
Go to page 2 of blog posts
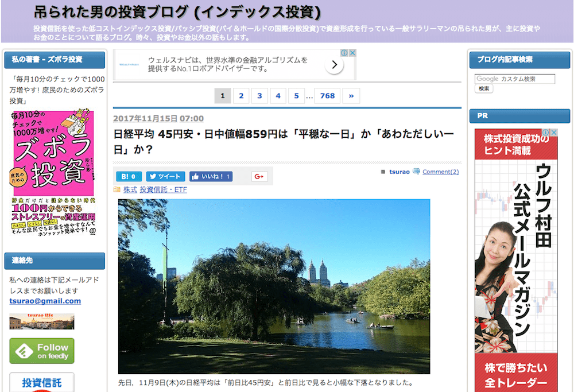(241, 96)
